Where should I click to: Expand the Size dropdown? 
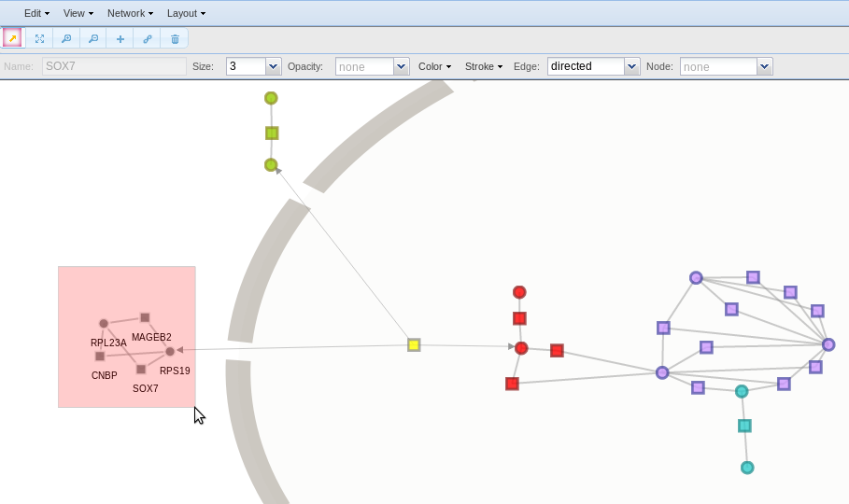coord(273,66)
